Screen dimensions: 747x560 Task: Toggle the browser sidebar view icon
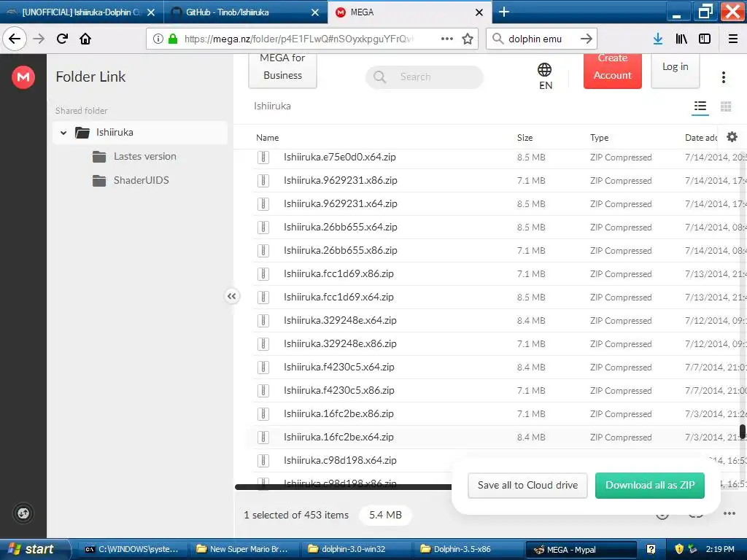tap(705, 39)
